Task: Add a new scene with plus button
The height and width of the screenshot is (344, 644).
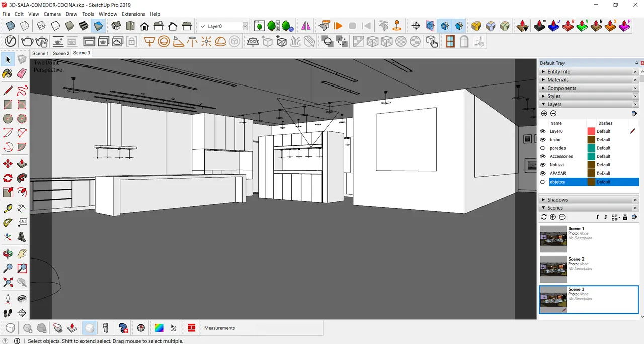Action: tap(553, 217)
